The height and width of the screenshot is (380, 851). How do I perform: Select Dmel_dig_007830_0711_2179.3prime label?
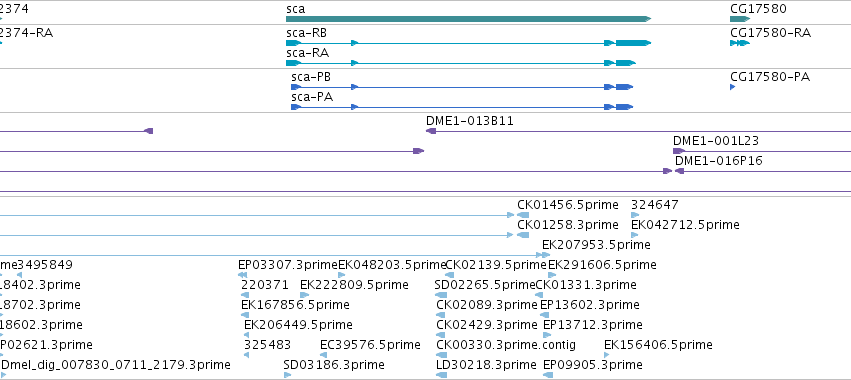[116, 364]
